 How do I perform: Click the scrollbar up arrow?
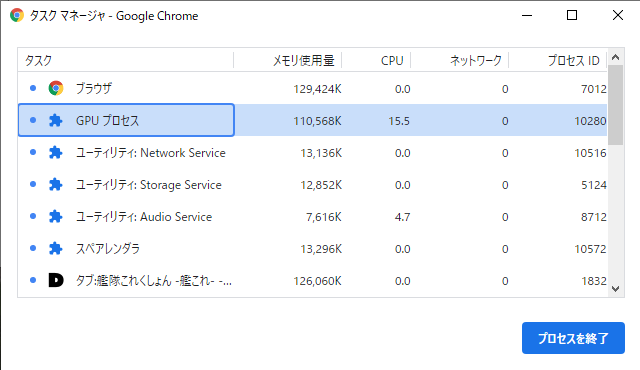coord(616,57)
